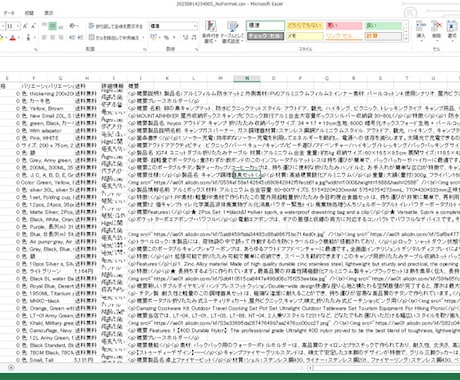Apply the red font color

tap(13, 38)
